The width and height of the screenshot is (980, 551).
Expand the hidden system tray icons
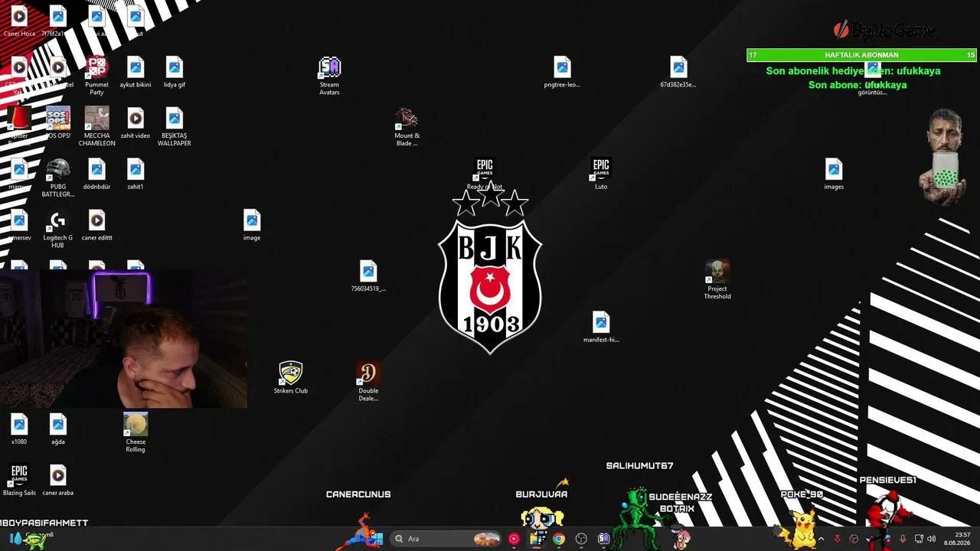point(821,539)
